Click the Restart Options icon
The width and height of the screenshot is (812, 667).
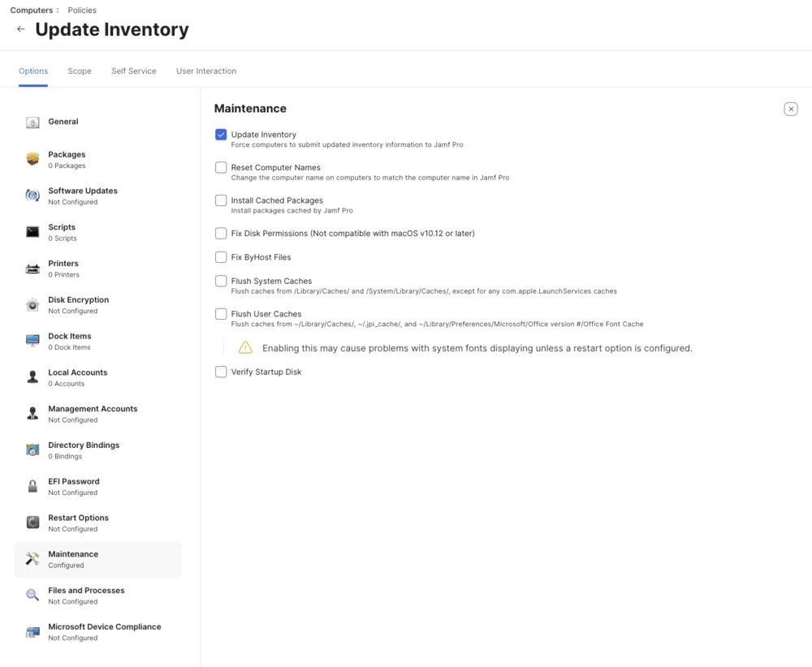tap(32, 522)
